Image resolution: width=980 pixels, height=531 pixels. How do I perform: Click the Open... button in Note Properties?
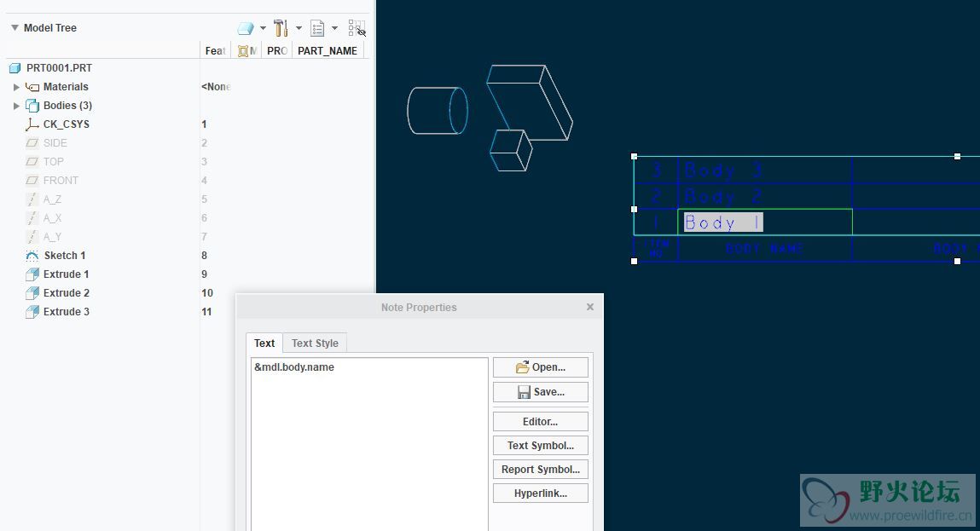(x=541, y=367)
